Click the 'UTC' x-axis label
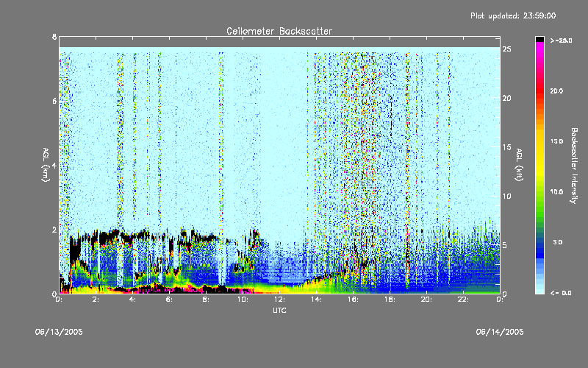 [x=279, y=310]
